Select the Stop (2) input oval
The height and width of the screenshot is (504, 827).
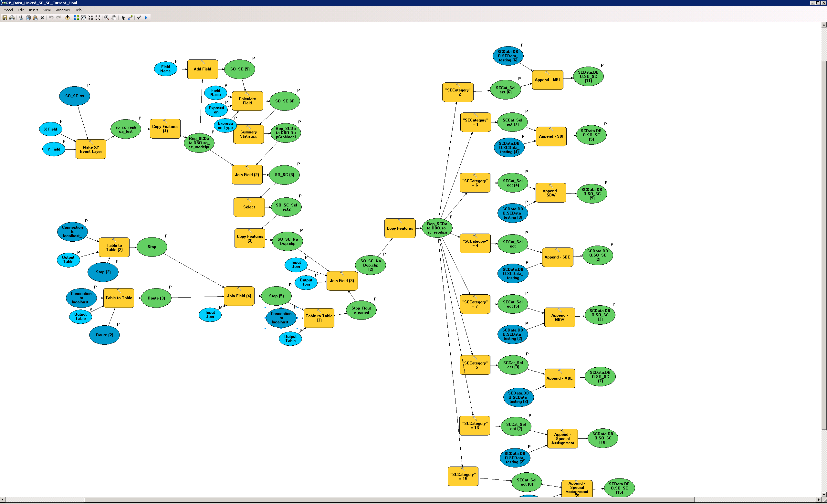coord(103,272)
